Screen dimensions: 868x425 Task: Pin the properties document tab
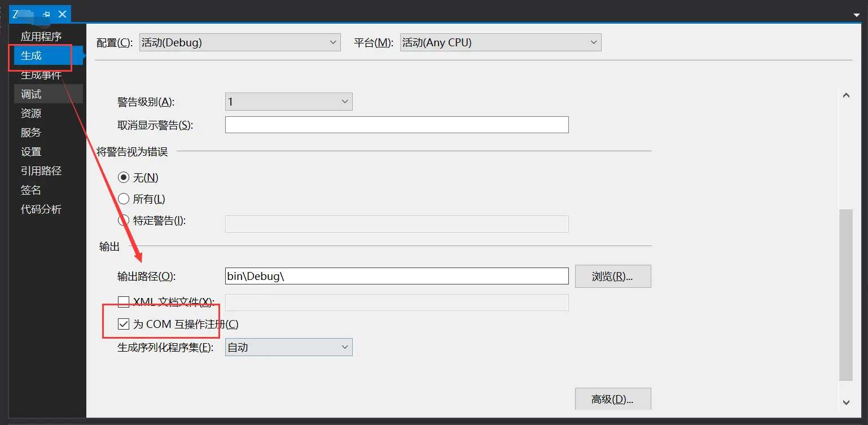(x=46, y=14)
